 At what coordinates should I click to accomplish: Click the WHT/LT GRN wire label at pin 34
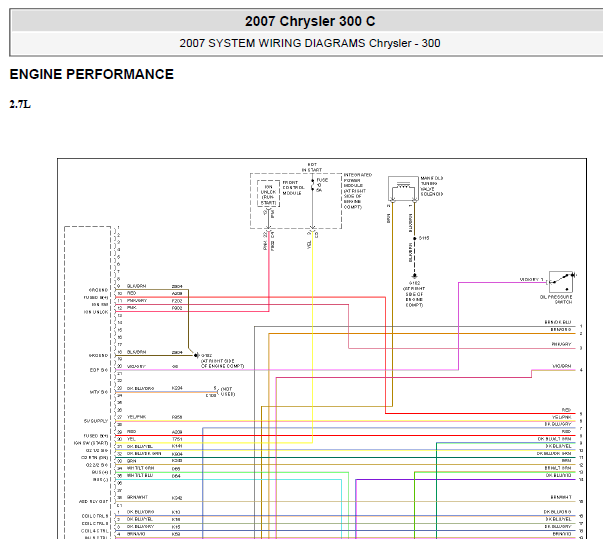[x=141, y=468]
